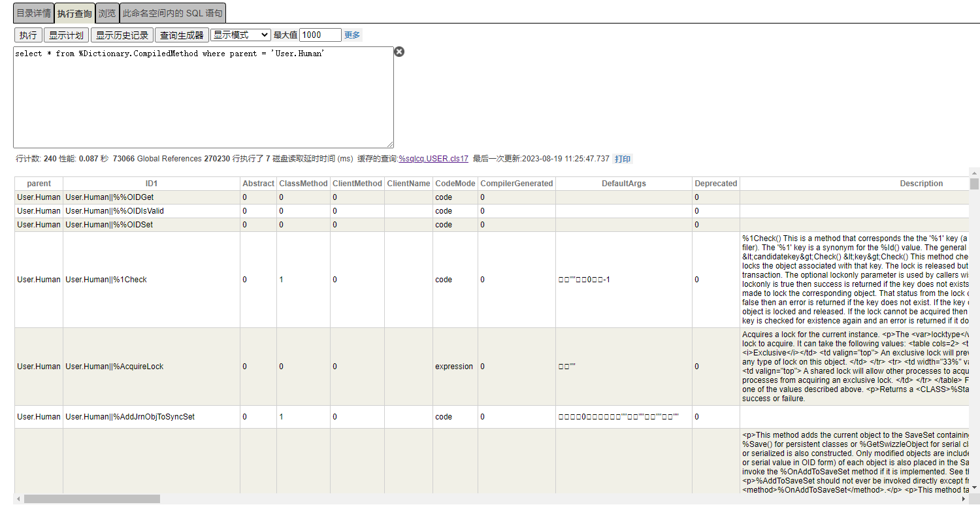Click the ID1 column header

tap(152, 184)
